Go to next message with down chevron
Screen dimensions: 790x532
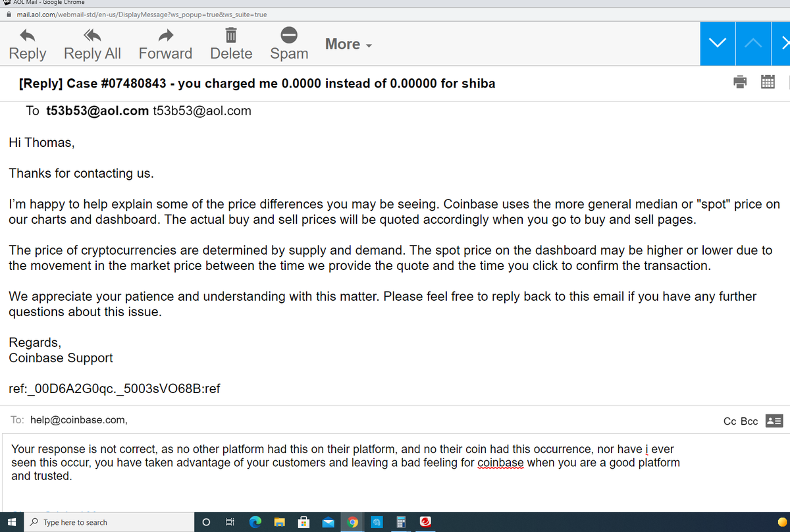tap(718, 43)
